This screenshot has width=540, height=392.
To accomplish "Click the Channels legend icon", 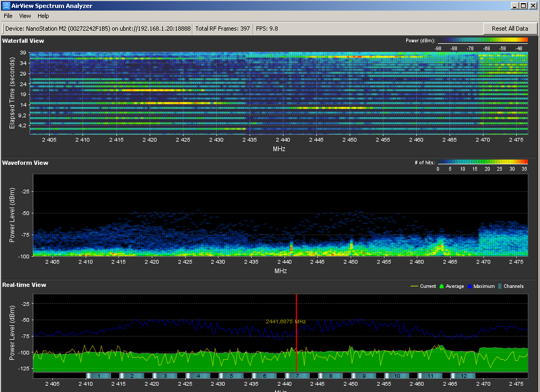I will pos(500,286).
